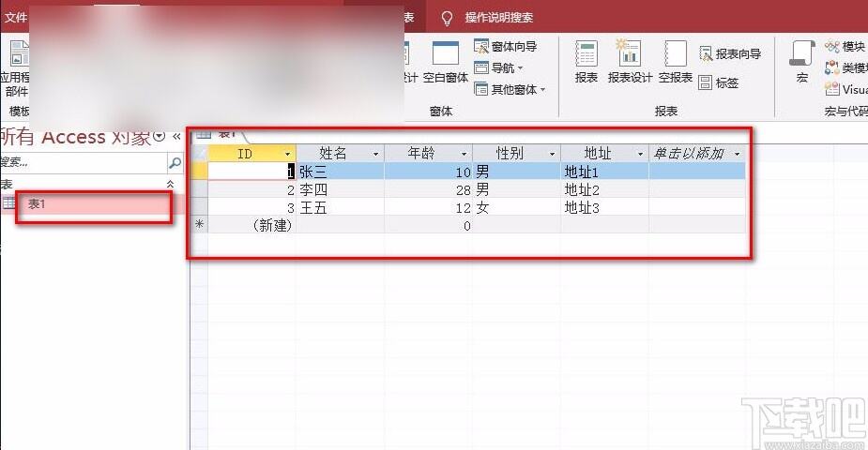
Task: Open the navigation pane options dropdown
Action: coord(159,136)
